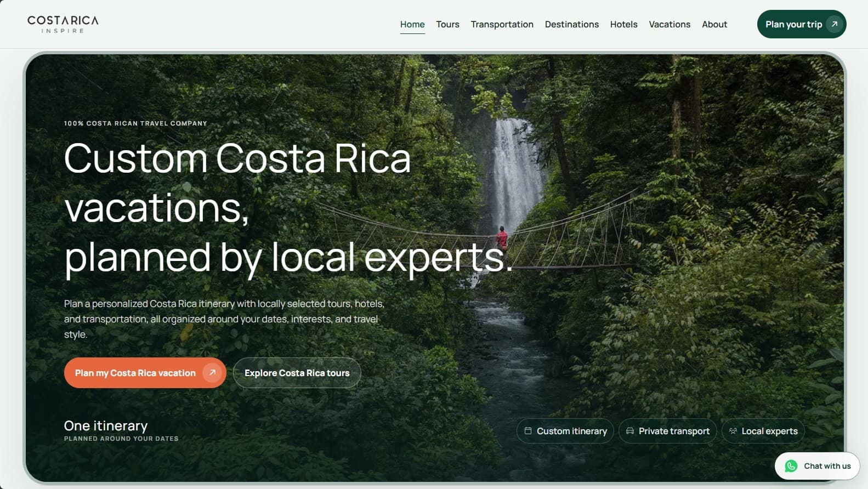Screen dimensions: 868x489
Task: Click the car icon beside Private transport
Action: (630, 431)
